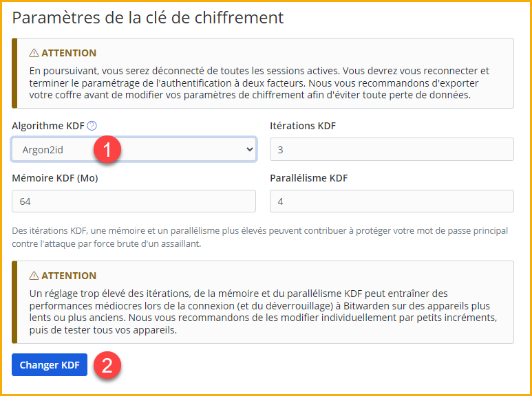This screenshot has height=396, width=532.
Task: Focus the Itérations KDF field
Action: coord(392,149)
